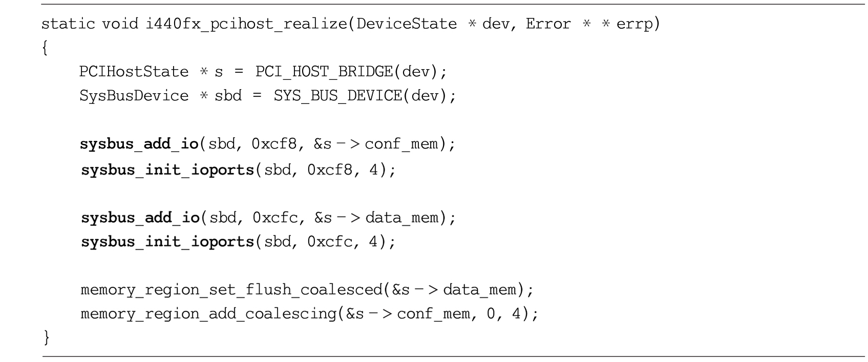
Task: Click the opening curly brace
Action: point(45,49)
